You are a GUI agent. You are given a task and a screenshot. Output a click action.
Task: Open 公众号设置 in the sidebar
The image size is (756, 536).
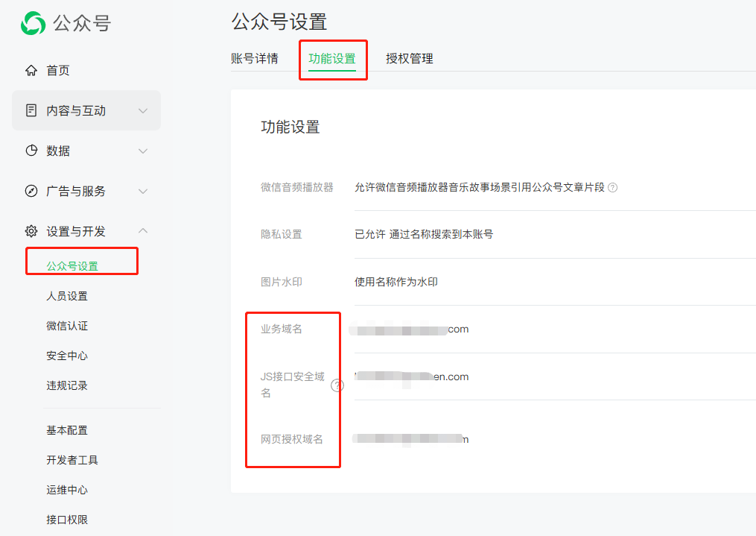[x=72, y=266]
